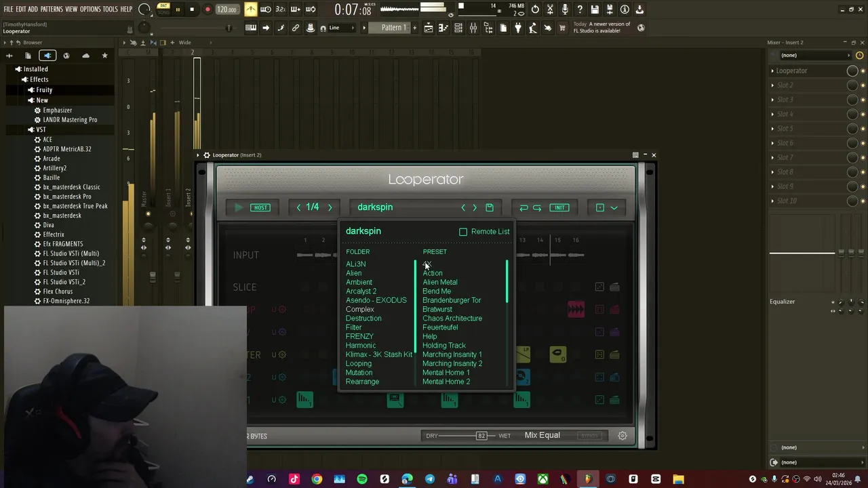This screenshot has width=868, height=488.
Task: Toggle the stamp icon in toolbar
Action: (x=311, y=28)
